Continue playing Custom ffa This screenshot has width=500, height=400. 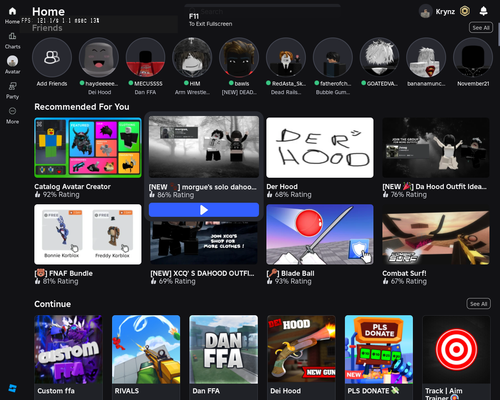(x=68, y=349)
